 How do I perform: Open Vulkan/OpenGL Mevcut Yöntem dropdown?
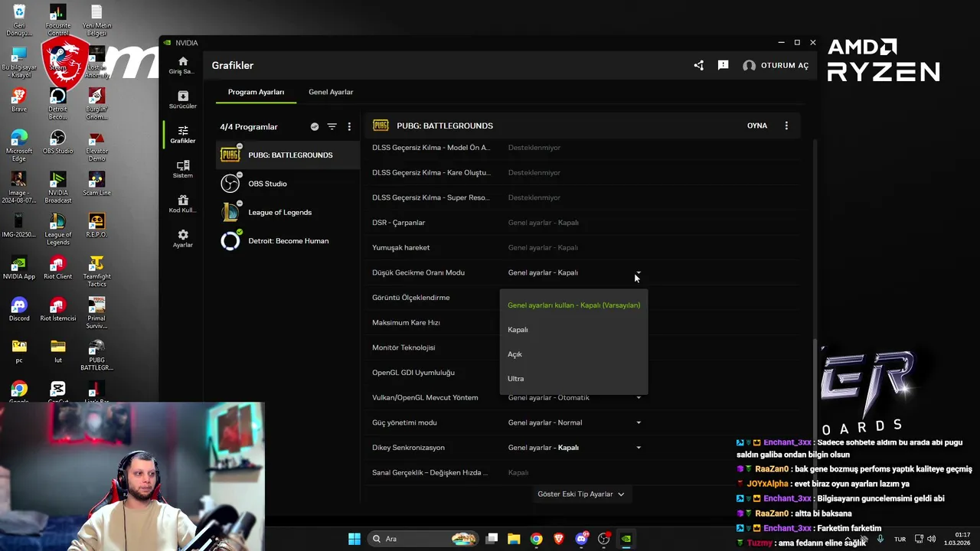point(639,398)
